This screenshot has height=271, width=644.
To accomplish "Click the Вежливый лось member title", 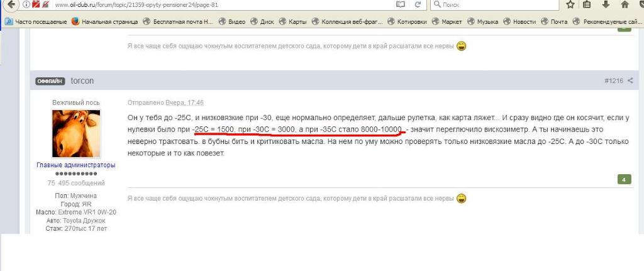I will (76, 102).
